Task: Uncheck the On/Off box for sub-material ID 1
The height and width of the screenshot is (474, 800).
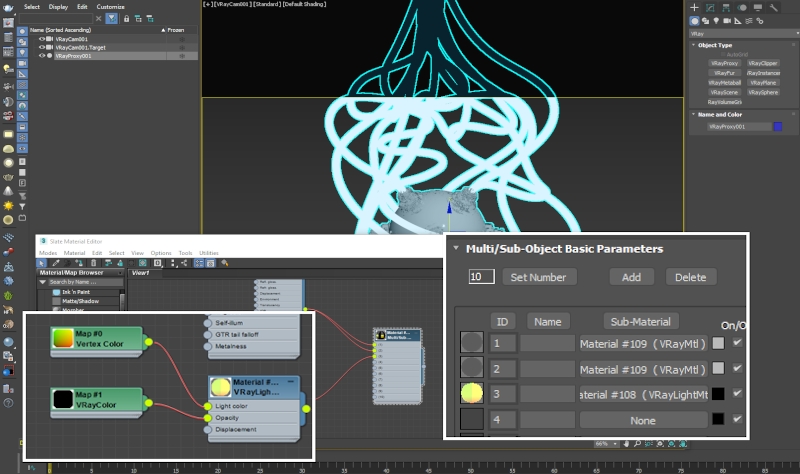Action: click(x=737, y=342)
